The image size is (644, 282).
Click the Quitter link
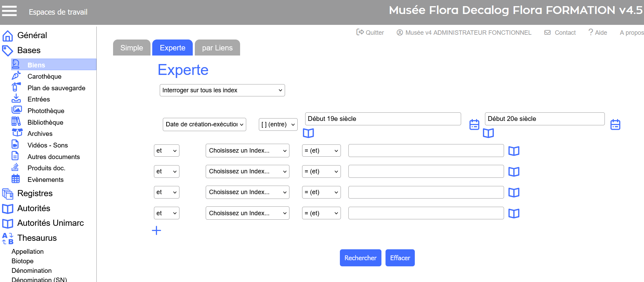click(x=370, y=32)
